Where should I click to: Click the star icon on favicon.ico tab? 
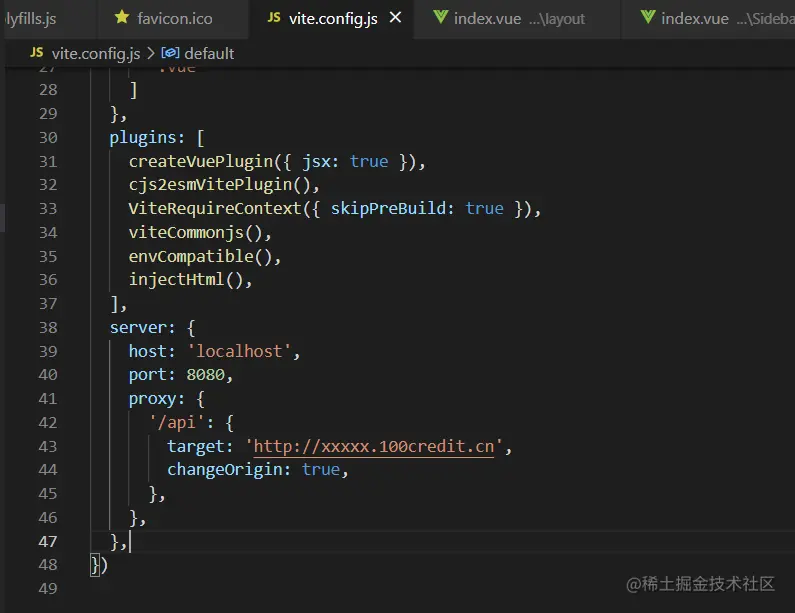122,17
